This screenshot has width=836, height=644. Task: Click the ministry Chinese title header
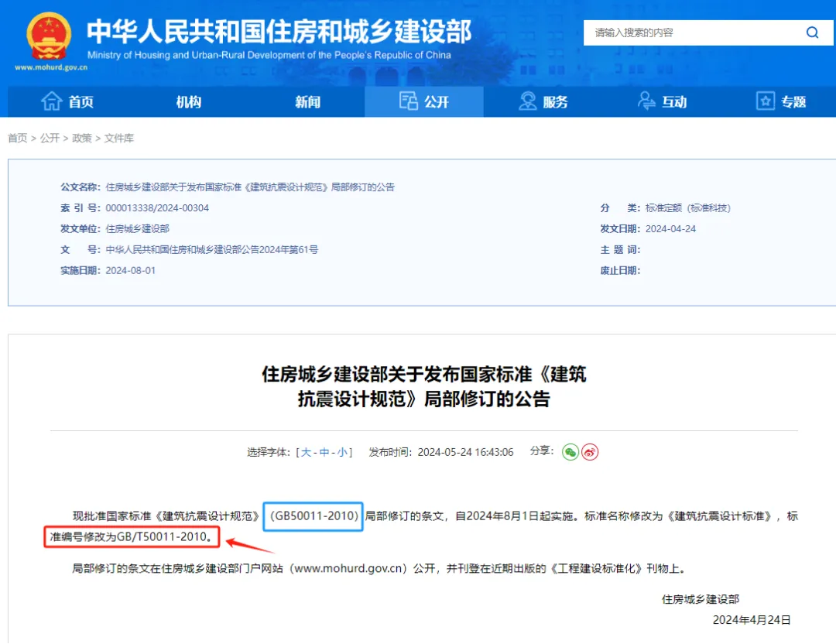click(x=279, y=32)
